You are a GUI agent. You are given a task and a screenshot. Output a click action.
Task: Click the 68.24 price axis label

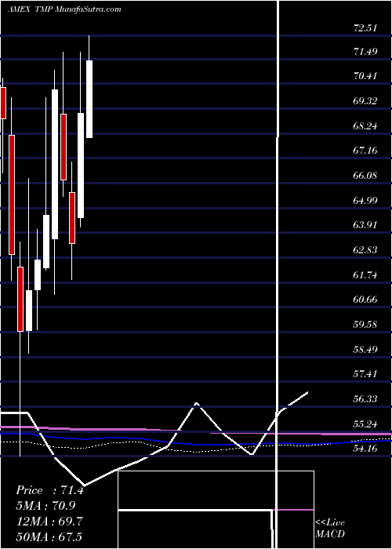coord(366,125)
